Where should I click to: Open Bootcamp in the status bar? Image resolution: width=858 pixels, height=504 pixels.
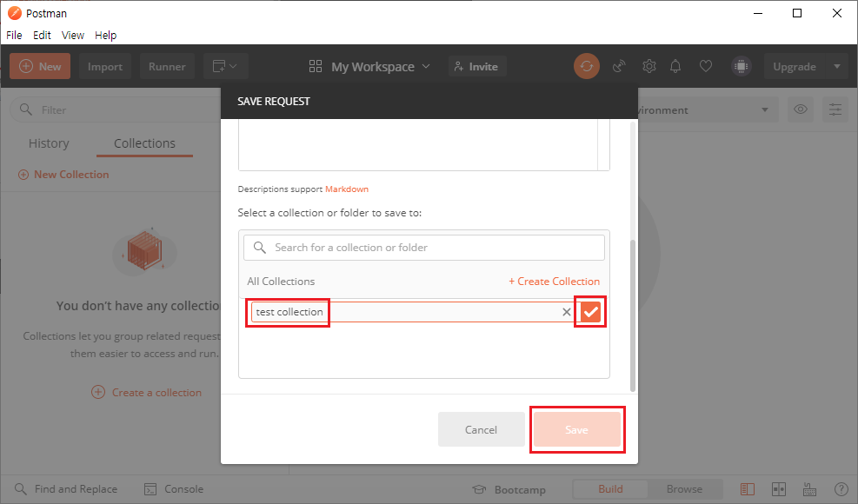click(509, 489)
